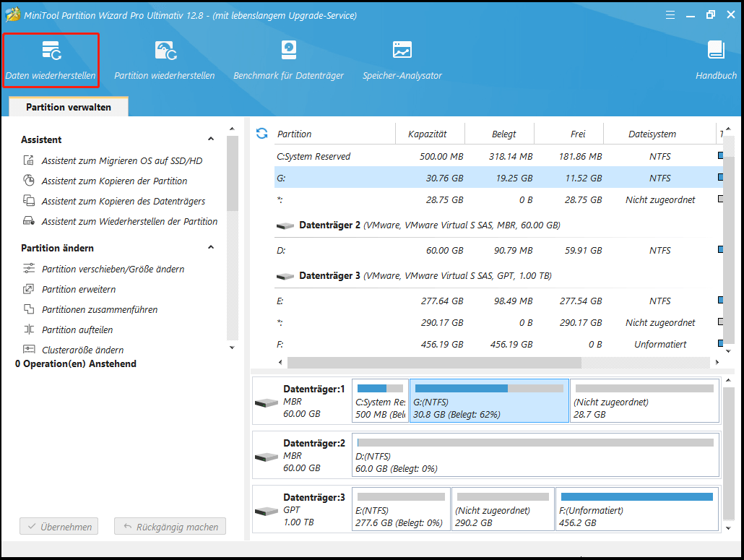Select Partition erweitern option
The width and height of the screenshot is (744, 560).
[x=79, y=290]
